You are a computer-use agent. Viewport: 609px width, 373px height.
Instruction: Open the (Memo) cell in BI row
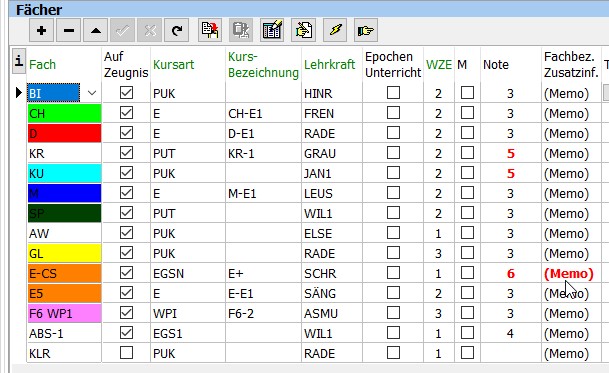point(566,94)
